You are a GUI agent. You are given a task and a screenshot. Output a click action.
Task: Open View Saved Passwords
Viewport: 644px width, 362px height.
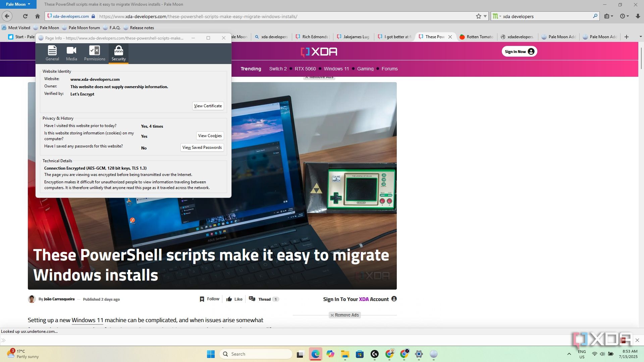coord(202,147)
